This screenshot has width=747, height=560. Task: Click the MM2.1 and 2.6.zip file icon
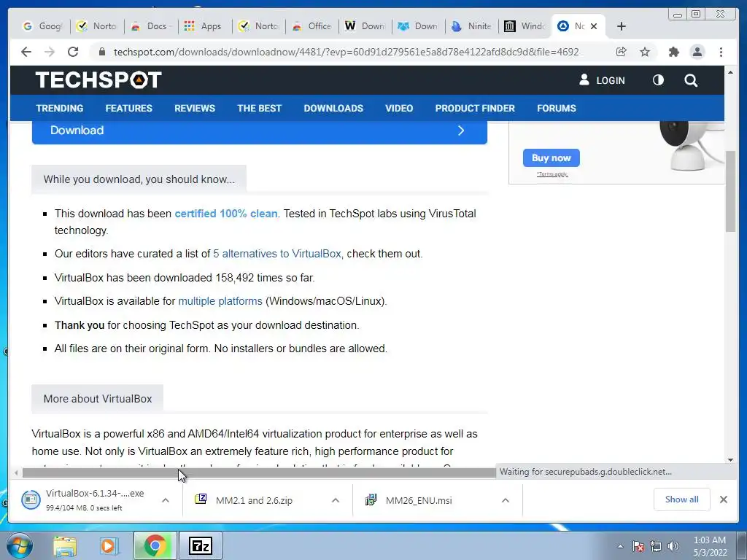pyautogui.click(x=201, y=499)
